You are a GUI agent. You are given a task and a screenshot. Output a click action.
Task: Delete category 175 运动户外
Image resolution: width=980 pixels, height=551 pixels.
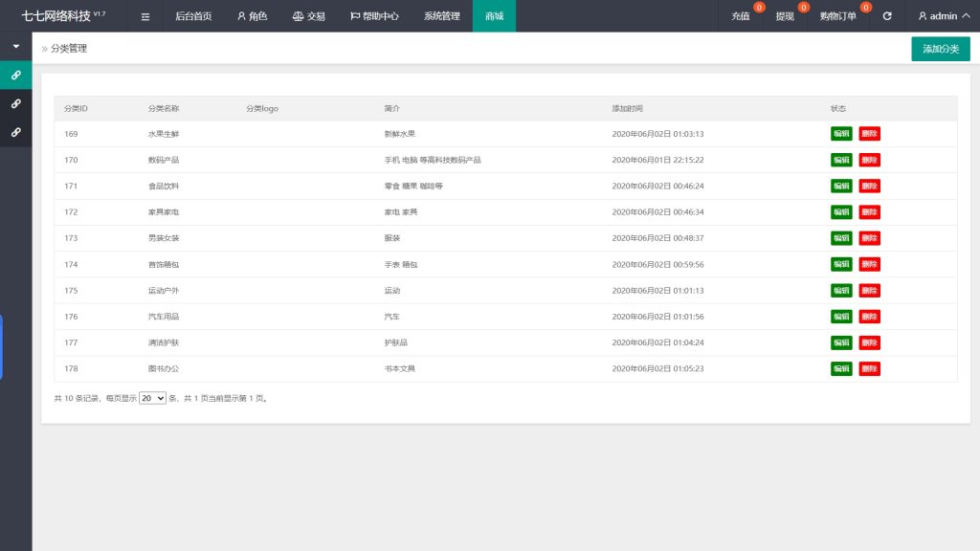click(869, 291)
